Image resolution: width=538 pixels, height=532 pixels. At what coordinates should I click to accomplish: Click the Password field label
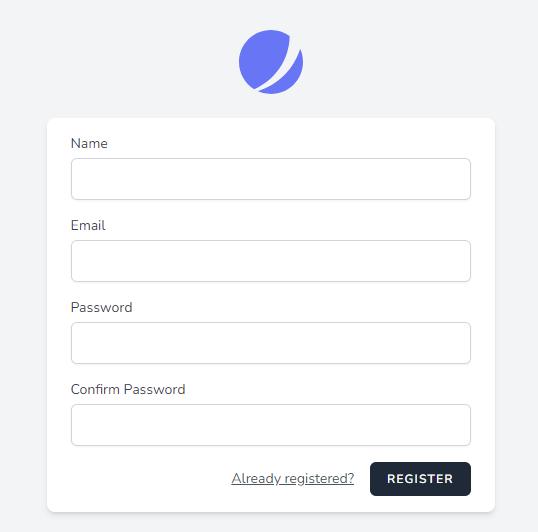click(102, 307)
